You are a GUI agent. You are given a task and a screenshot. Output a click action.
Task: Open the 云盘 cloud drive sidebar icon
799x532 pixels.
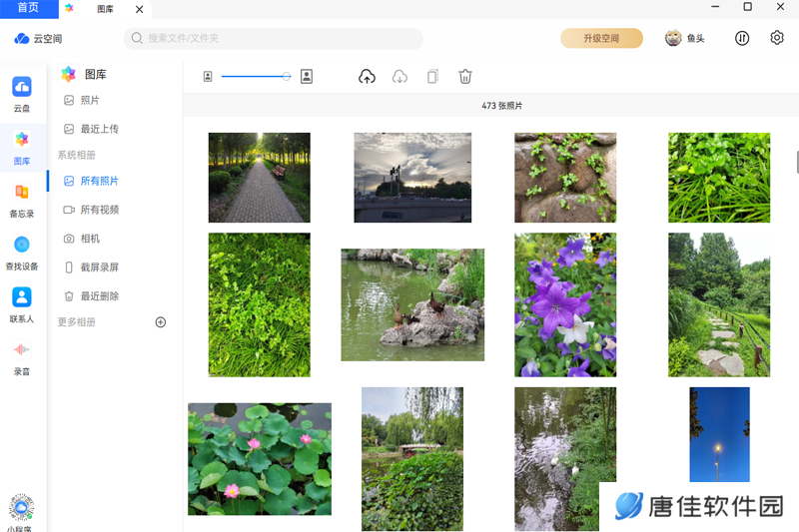22,87
